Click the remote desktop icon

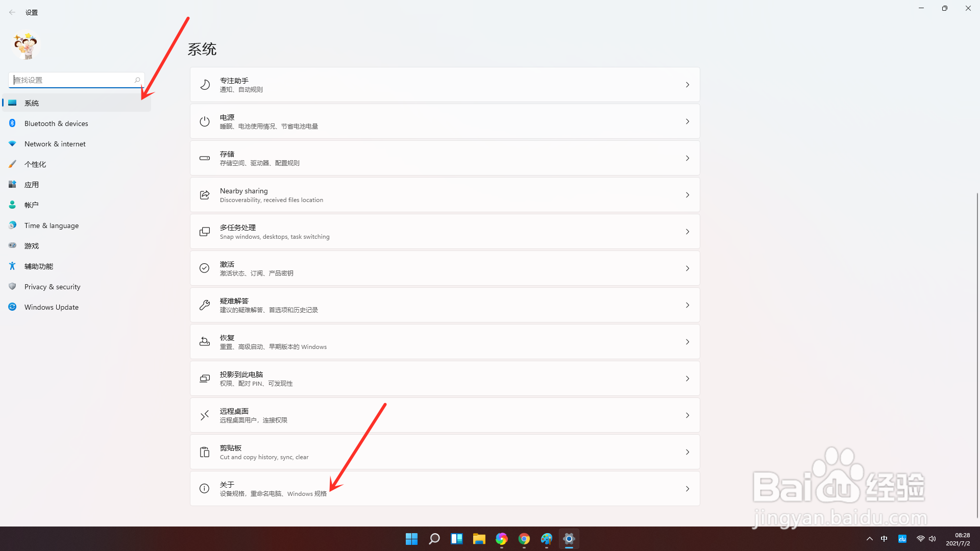tap(205, 415)
